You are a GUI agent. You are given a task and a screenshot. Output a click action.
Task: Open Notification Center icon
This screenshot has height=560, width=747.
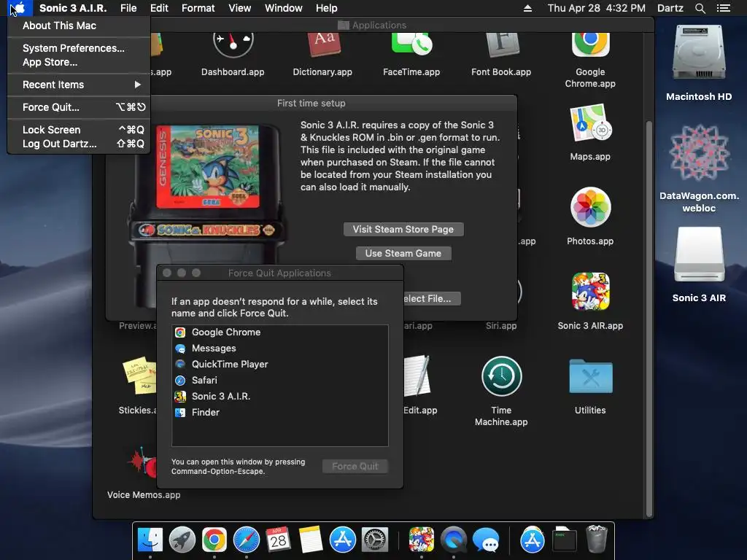[x=724, y=8]
